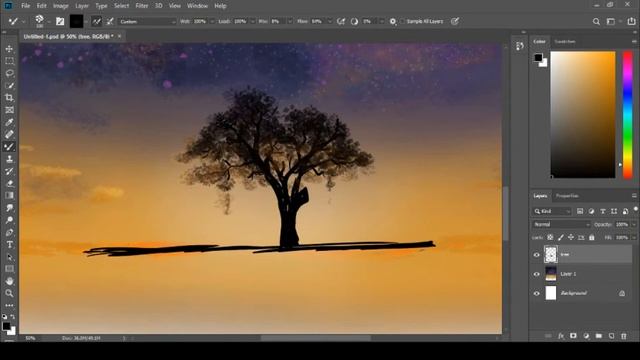Select the Lasso tool
Image resolution: width=640 pixels, height=360 pixels.
click(x=9, y=73)
